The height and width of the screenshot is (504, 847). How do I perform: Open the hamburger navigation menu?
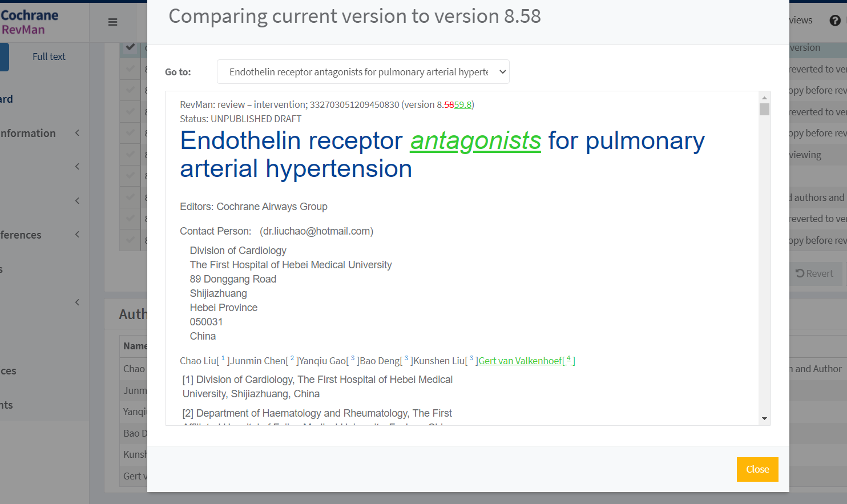click(x=112, y=22)
